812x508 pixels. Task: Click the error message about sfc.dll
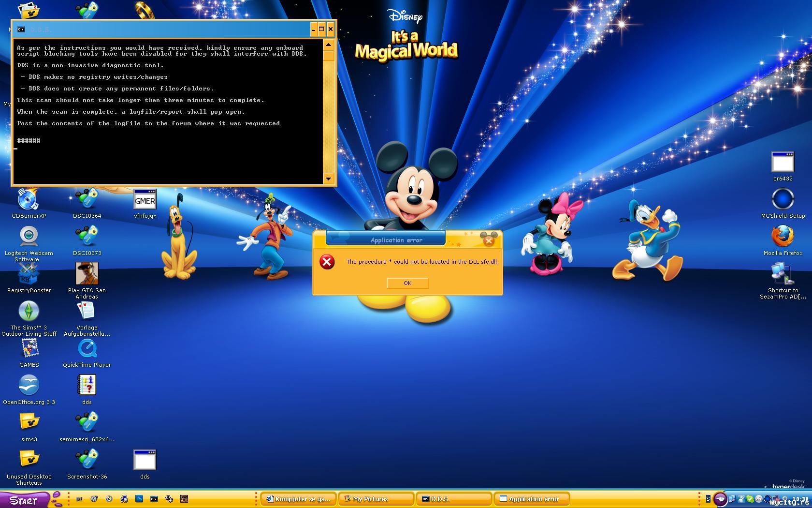click(x=422, y=262)
